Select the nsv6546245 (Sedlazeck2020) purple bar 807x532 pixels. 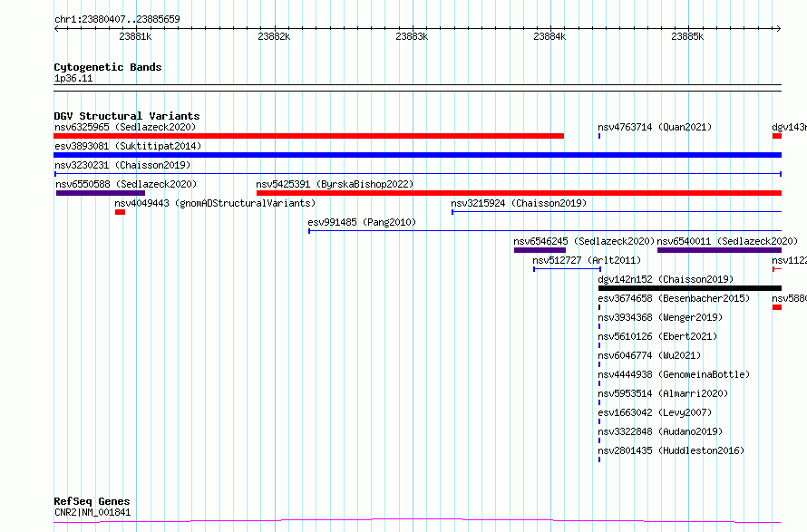point(540,250)
